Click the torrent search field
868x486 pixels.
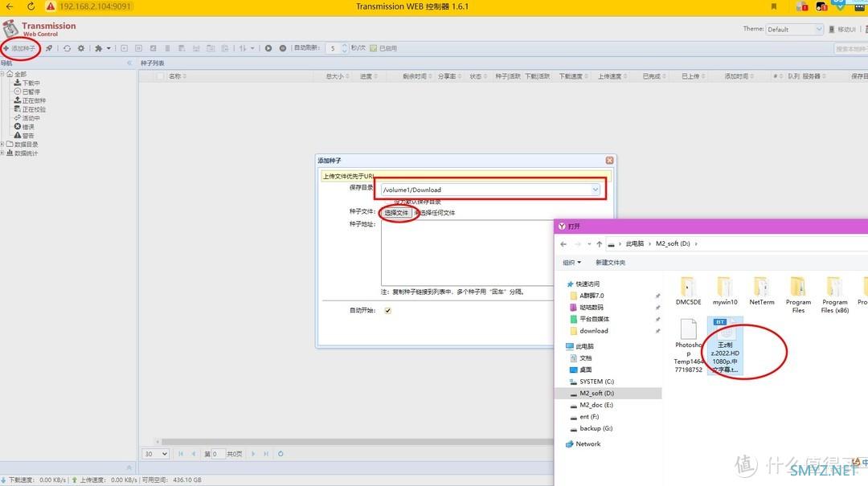pos(851,49)
